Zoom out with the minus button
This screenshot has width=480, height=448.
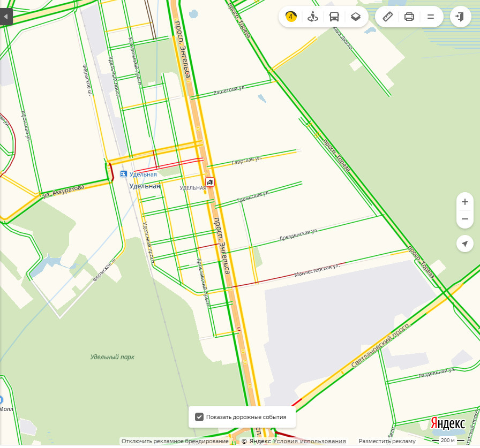(465, 219)
